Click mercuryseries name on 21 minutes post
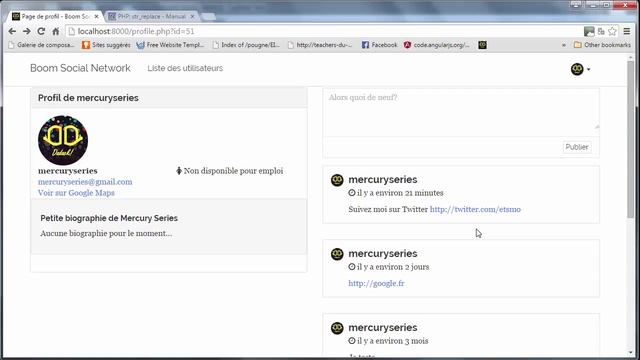The width and height of the screenshot is (640, 360). pos(383,180)
